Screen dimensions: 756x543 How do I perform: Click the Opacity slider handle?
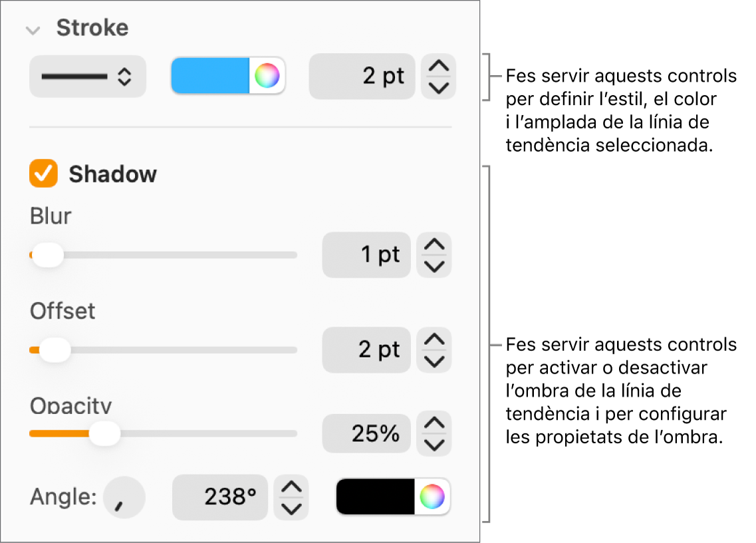point(104,434)
